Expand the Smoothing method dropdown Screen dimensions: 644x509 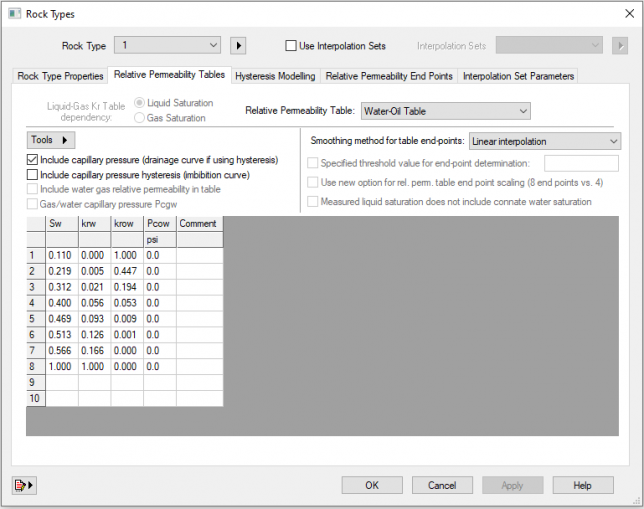point(613,142)
